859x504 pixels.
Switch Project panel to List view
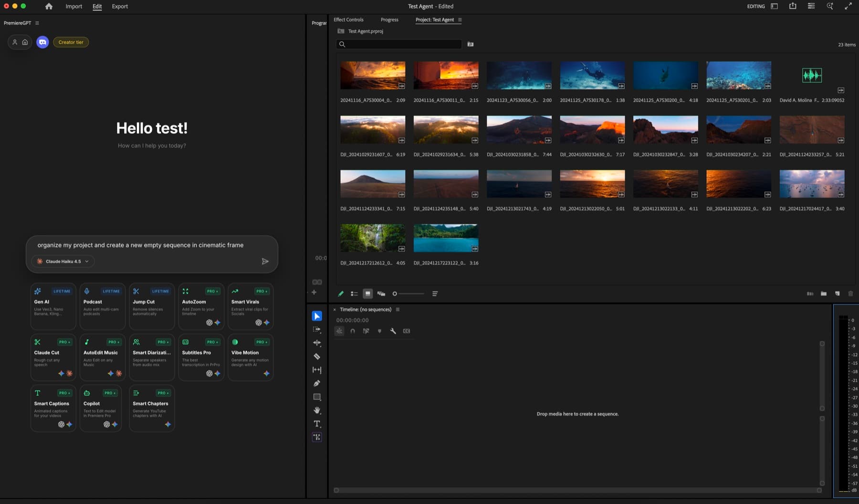[354, 294]
